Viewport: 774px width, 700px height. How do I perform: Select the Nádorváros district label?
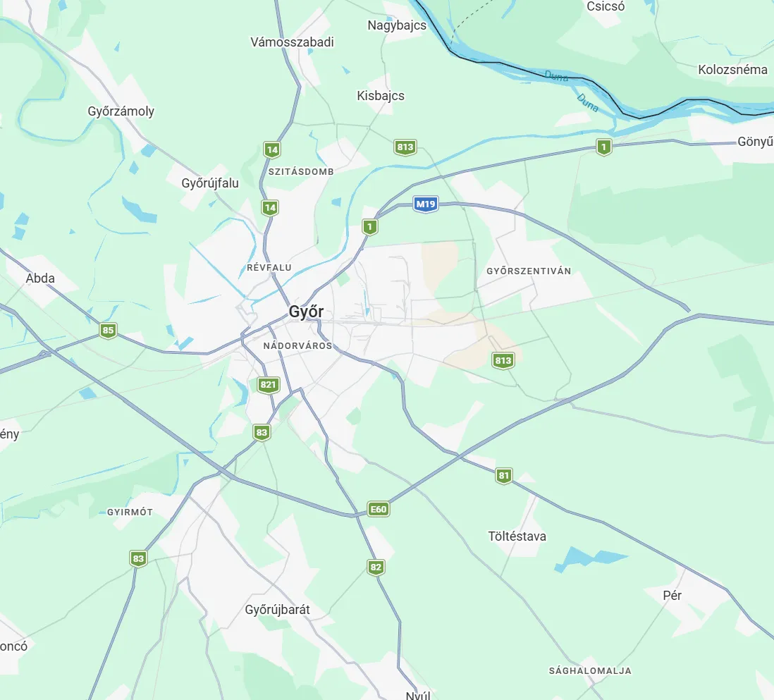[x=297, y=345]
